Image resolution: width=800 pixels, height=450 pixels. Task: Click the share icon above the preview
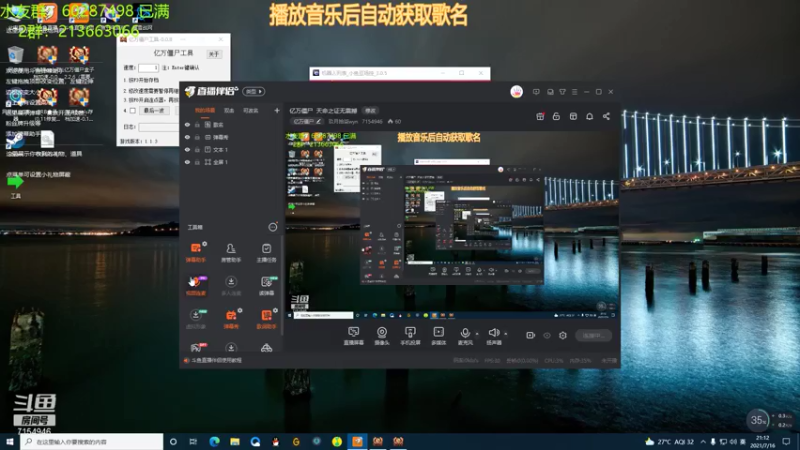coord(606,116)
